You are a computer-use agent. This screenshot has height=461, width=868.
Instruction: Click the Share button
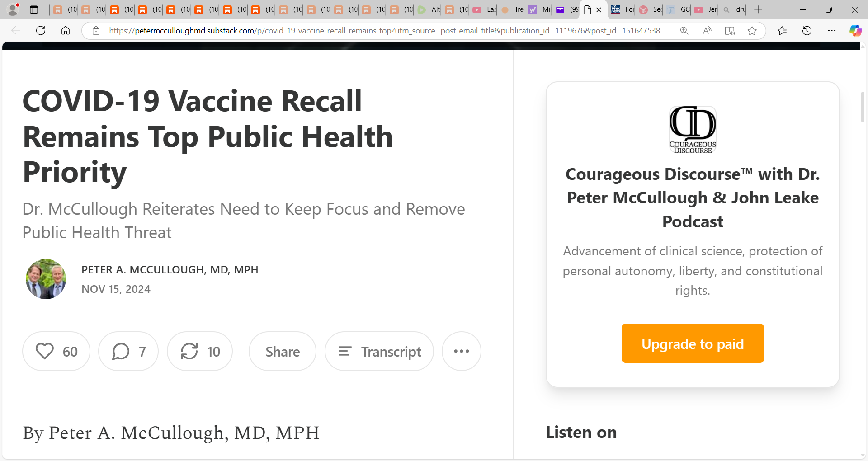click(283, 351)
